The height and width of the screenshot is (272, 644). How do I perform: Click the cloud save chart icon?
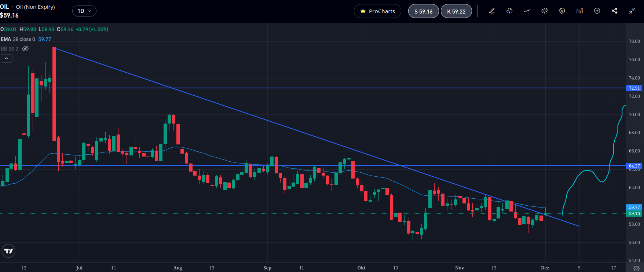[509, 11]
